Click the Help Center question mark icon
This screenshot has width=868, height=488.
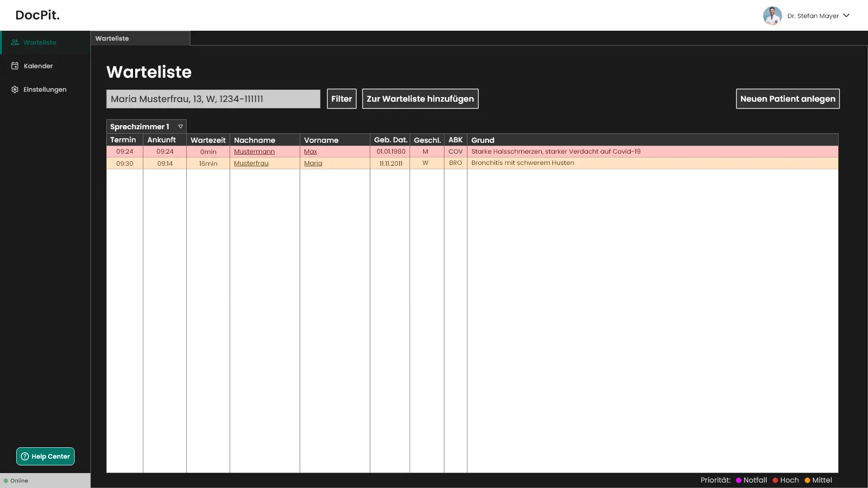click(x=25, y=456)
